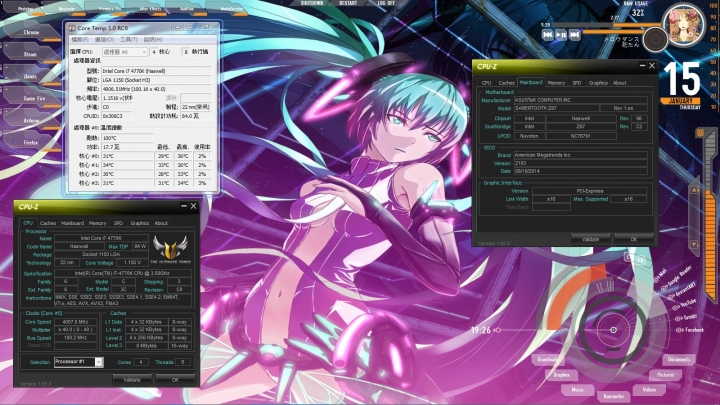This screenshot has width=720, height=405.
Task: Seek along the song progress bar
Action: click(606, 25)
